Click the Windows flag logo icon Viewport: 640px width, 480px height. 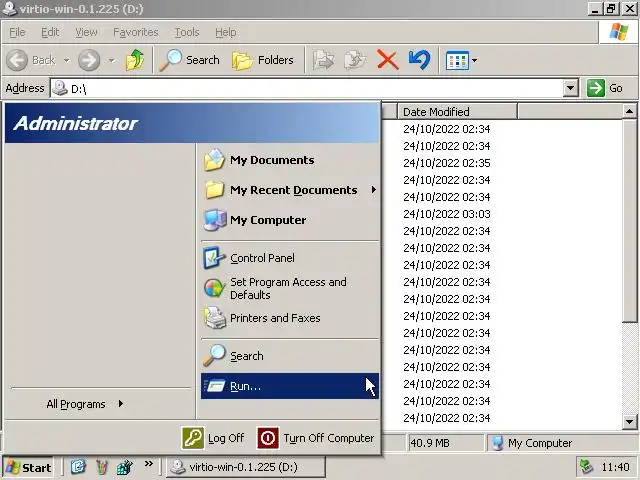click(x=619, y=32)
